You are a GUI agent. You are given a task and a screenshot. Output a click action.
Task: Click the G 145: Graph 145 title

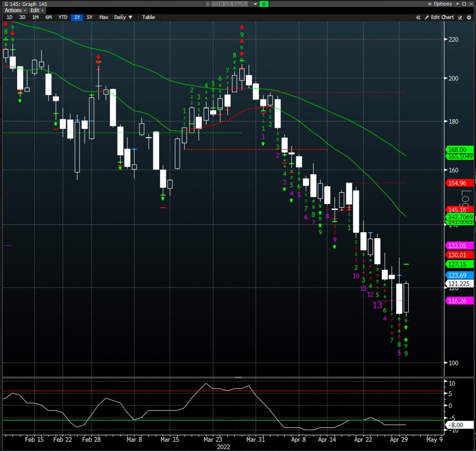pos(26,4)
